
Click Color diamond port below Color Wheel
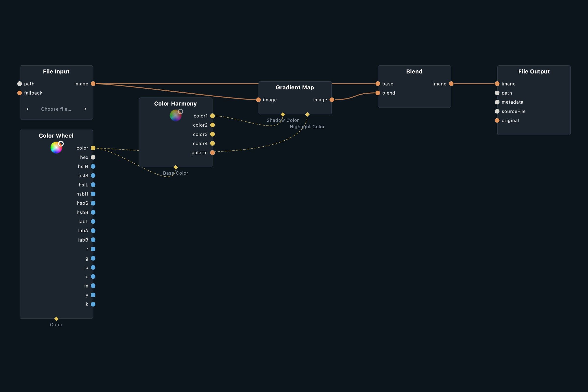coord(56,318)
